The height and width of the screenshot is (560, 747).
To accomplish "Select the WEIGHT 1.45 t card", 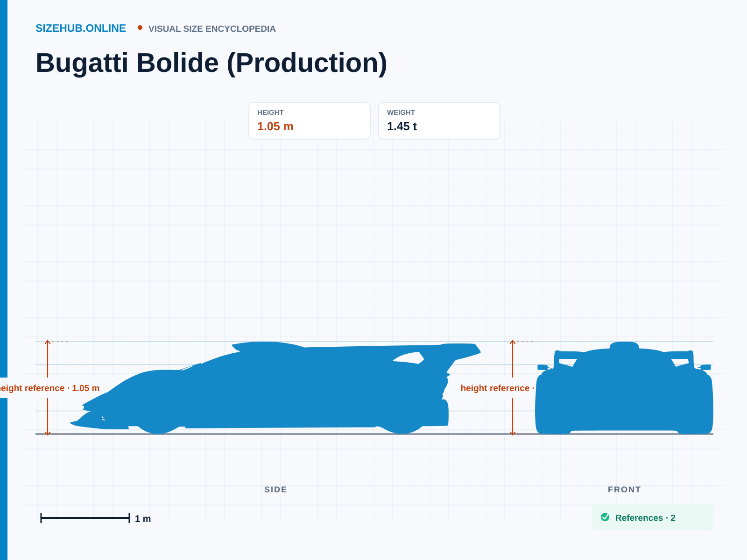I will (439, 121).
